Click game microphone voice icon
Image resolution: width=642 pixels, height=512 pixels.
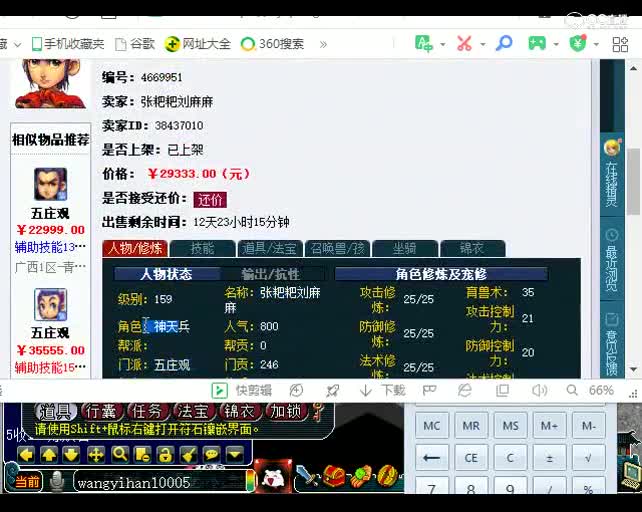(57, 482)
